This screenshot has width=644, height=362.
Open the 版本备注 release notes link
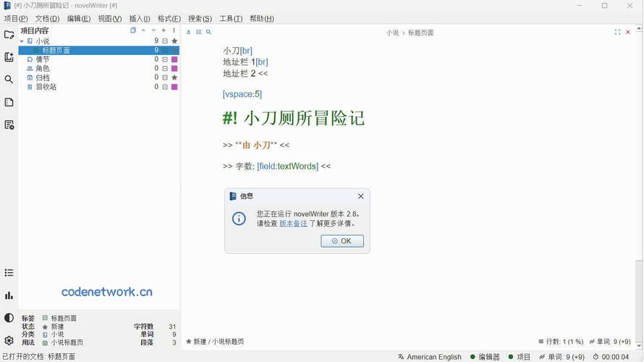click(x=293, y=224)
